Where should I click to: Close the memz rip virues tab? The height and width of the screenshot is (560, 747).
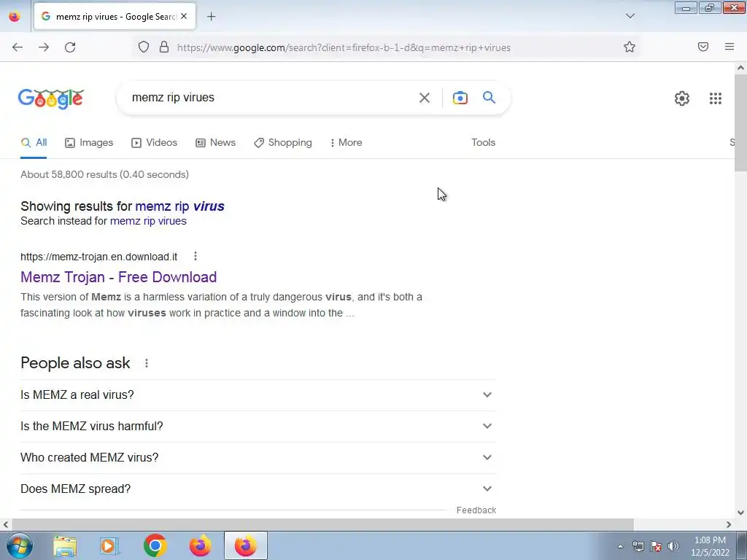tap(184, 16)
